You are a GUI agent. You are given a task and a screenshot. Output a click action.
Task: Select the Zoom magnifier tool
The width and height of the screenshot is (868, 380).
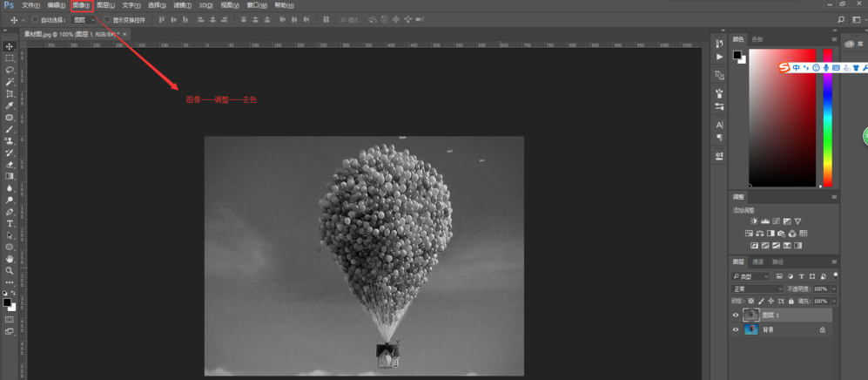[10, 270]
